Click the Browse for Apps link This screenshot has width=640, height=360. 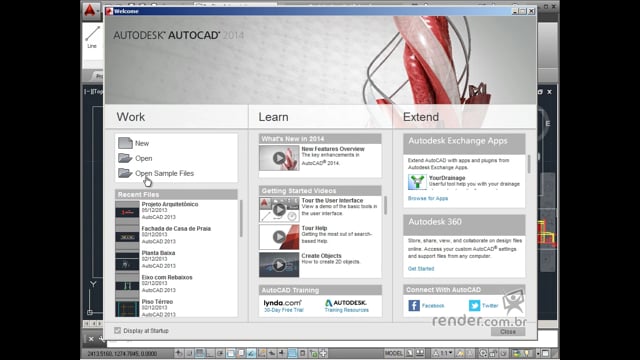(x=428, y=198)
